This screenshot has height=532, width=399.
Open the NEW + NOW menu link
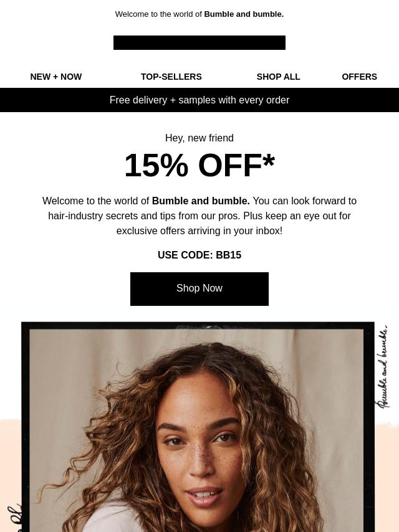pos(56,77)
